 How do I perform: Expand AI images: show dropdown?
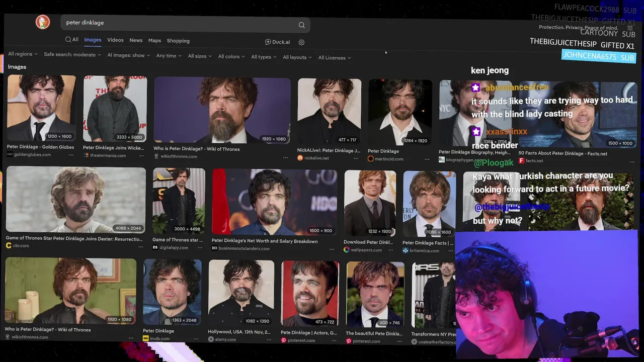129,55
